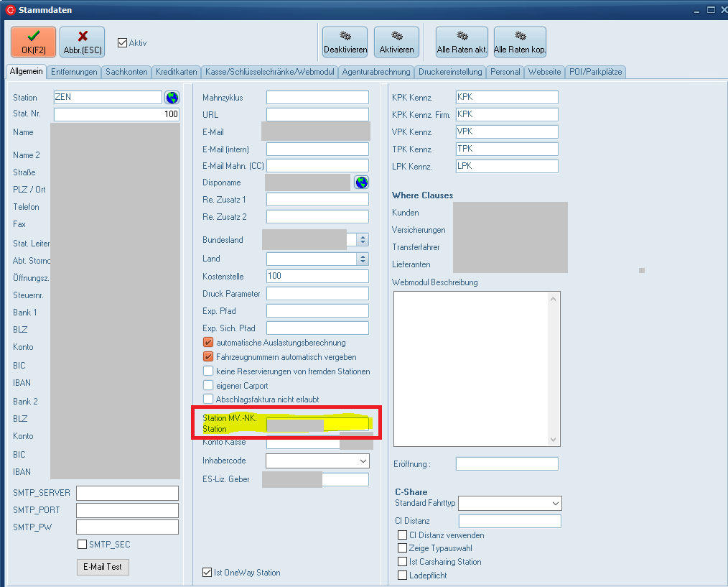Click the Deaktivieren gears button

(345, 42)
